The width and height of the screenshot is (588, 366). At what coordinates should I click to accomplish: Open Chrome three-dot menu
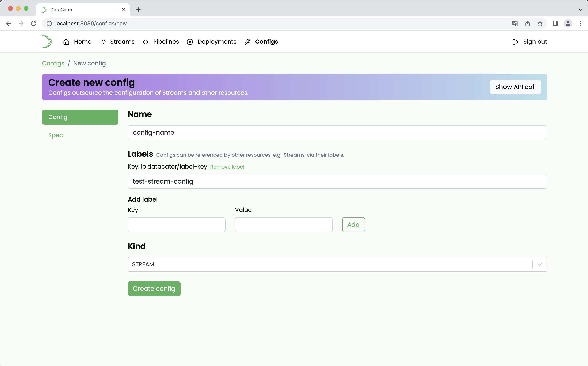point(580,23)
